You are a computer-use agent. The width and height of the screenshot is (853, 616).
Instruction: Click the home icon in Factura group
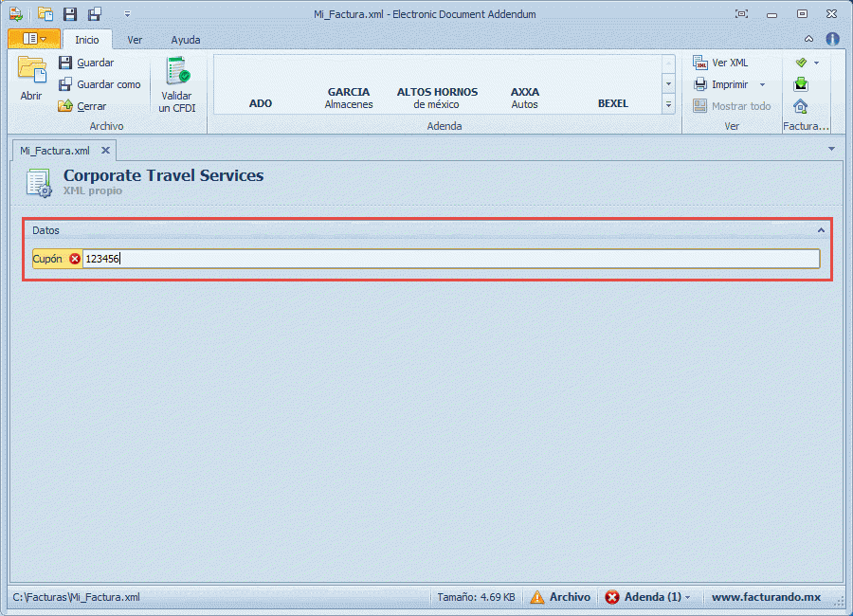pyautogui.click(x=801, y=106)
